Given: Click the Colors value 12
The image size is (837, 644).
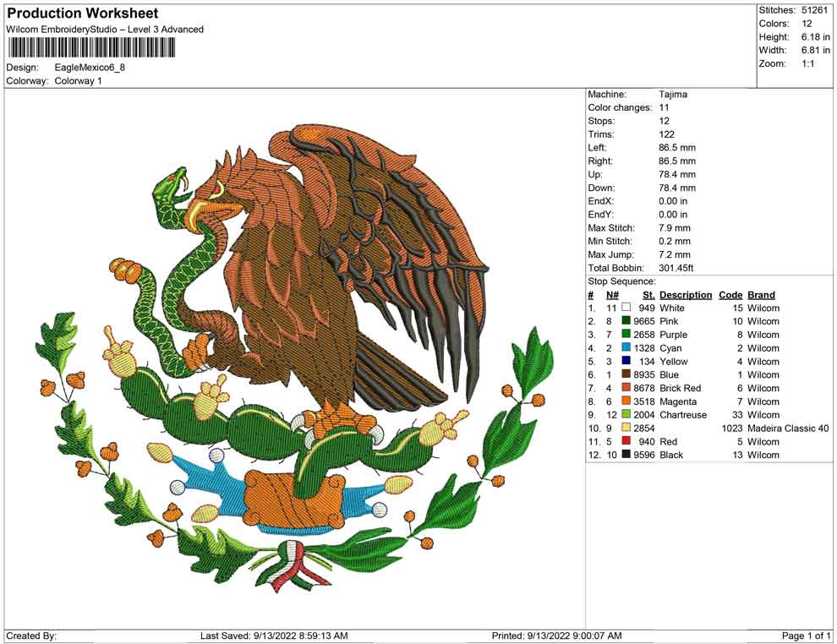Looking at the screenshot, I should point(807,24).
